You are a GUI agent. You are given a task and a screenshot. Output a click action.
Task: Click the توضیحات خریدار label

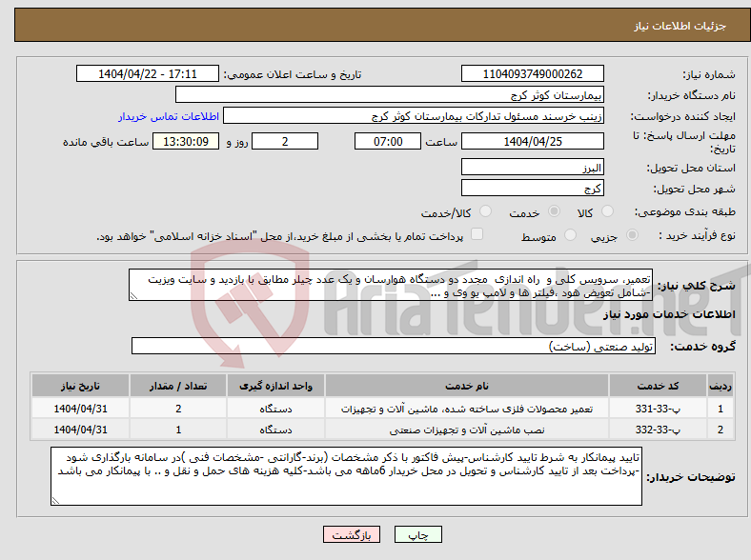pos(691,477)
